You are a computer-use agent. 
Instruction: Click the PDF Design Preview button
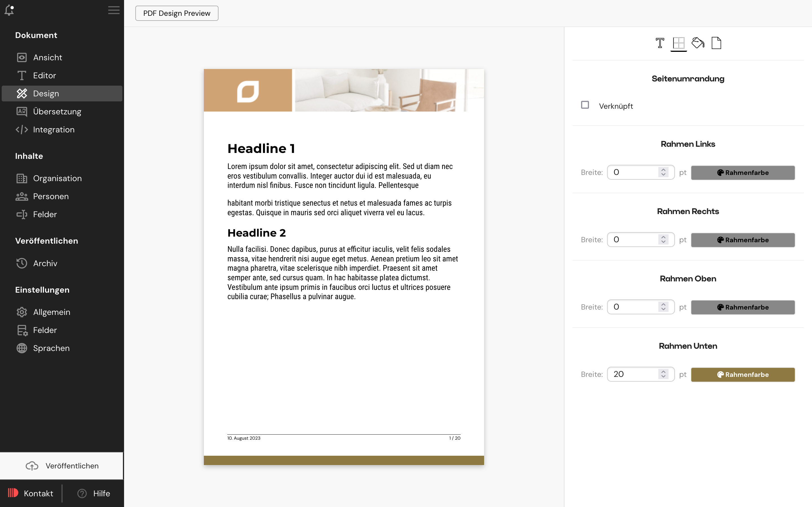click(177, 13)
